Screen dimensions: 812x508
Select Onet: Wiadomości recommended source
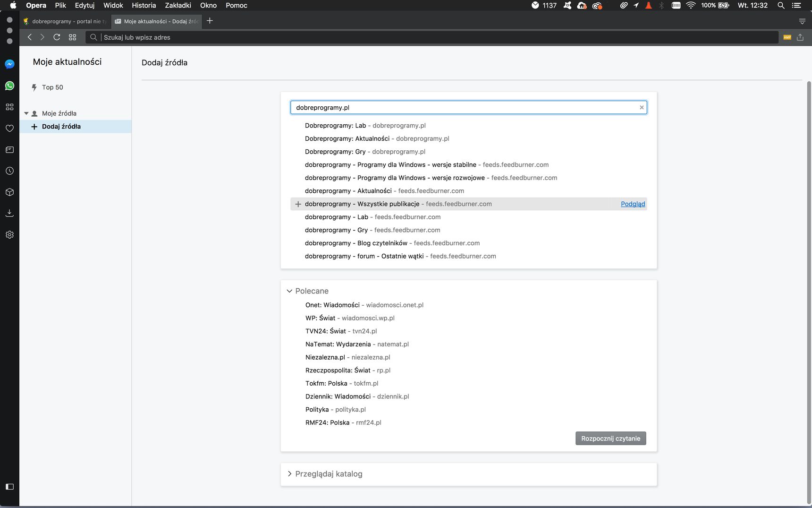coord(364,305)
